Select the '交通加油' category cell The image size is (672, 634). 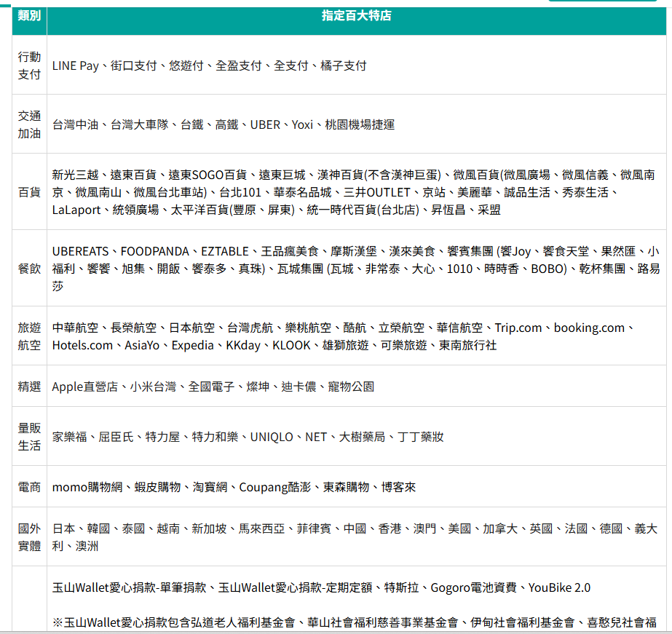[29, 124]
